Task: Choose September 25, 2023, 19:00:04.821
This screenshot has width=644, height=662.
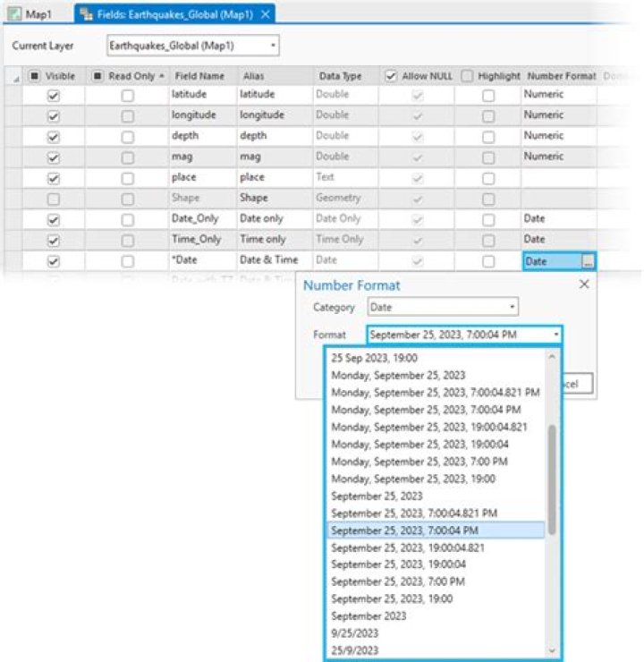Action: (436, 547)
